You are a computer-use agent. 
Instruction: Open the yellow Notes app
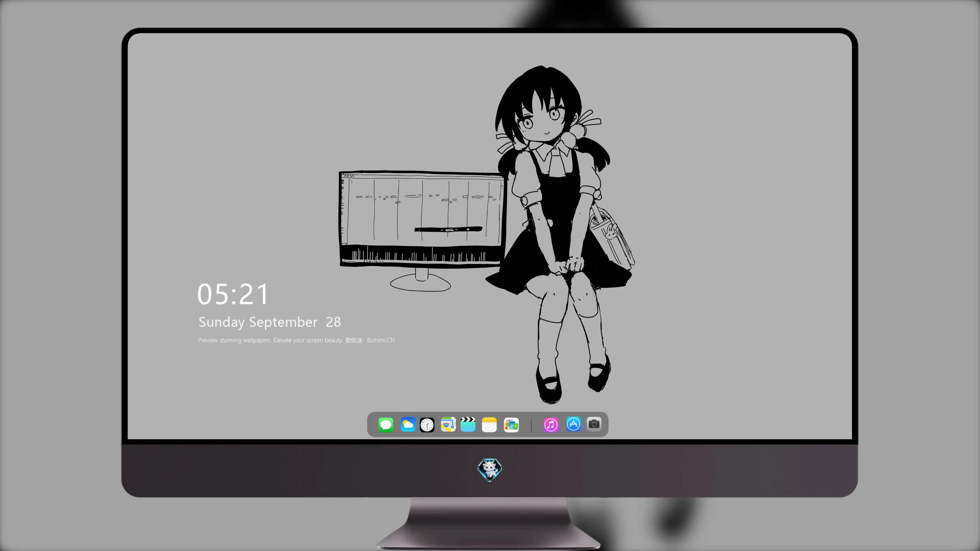point(489,424)
